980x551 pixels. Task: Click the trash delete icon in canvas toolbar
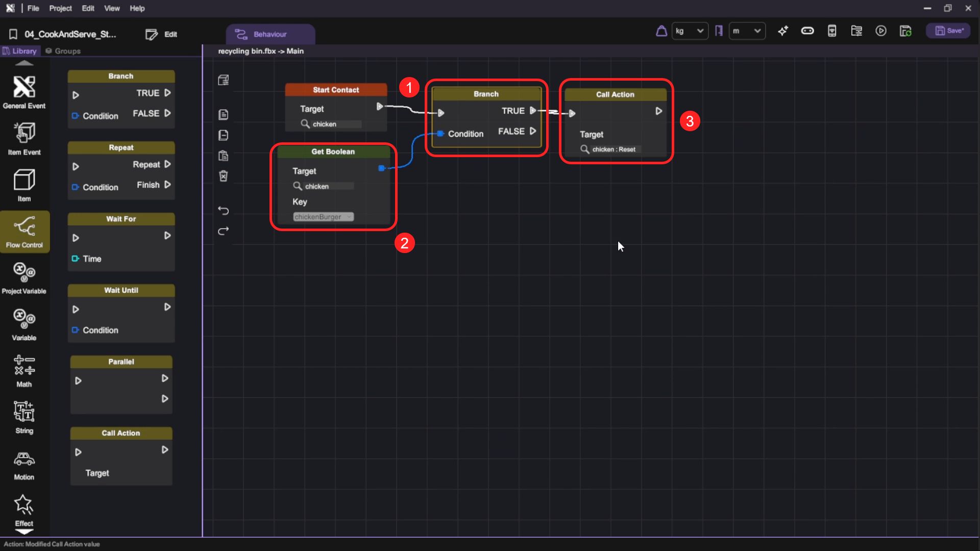coord(223,176)
